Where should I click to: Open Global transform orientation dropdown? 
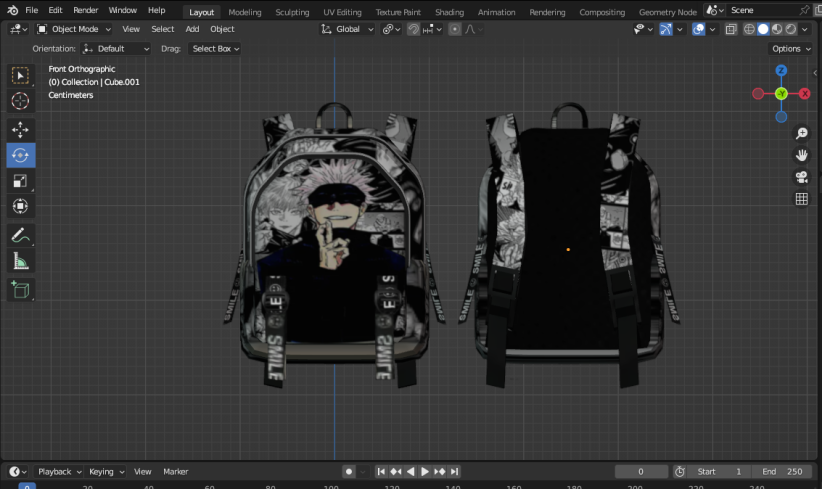(348, 29)
